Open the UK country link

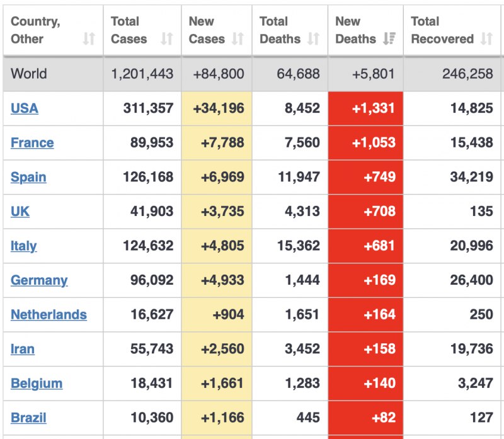tap(20, 212)
